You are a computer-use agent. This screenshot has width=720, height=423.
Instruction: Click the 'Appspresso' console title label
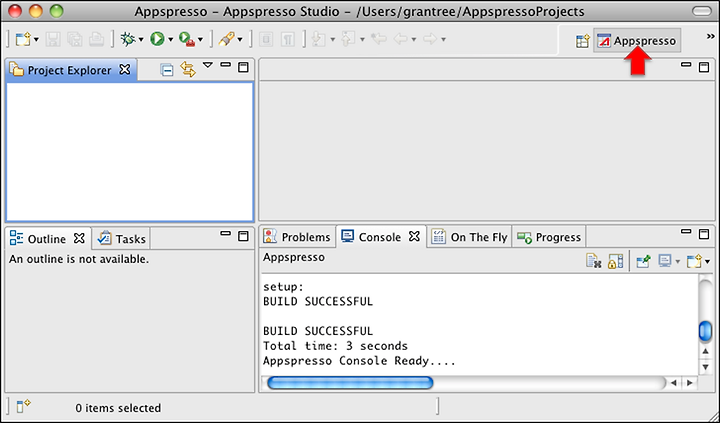(x=294, y=257)
